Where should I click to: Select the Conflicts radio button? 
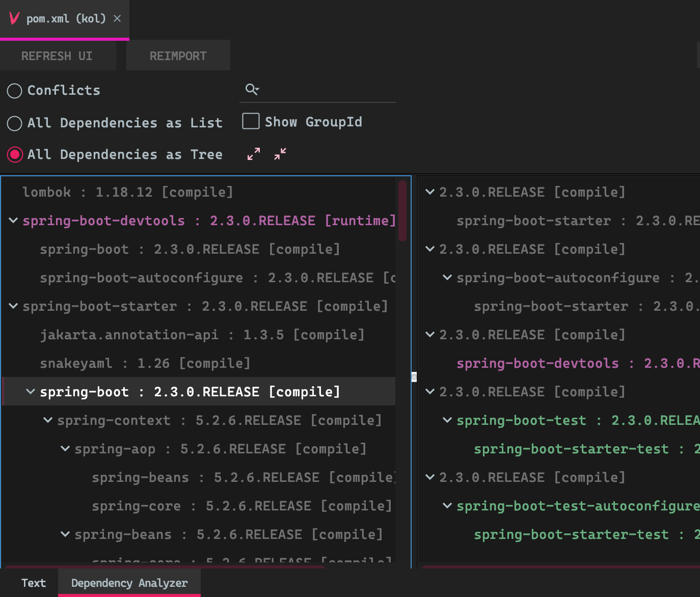pos(14,91)
